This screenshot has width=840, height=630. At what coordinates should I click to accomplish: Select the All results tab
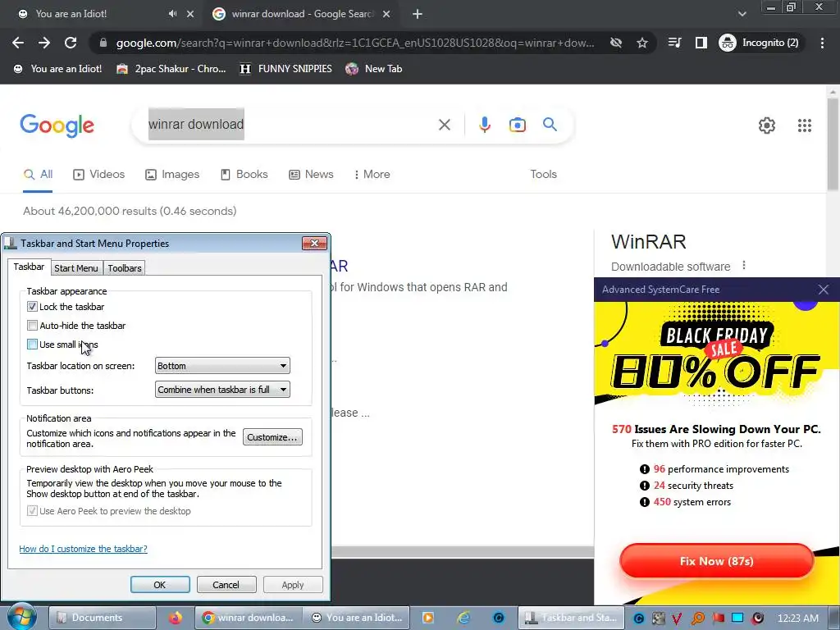pyautogui.click(x=38, y=175)
